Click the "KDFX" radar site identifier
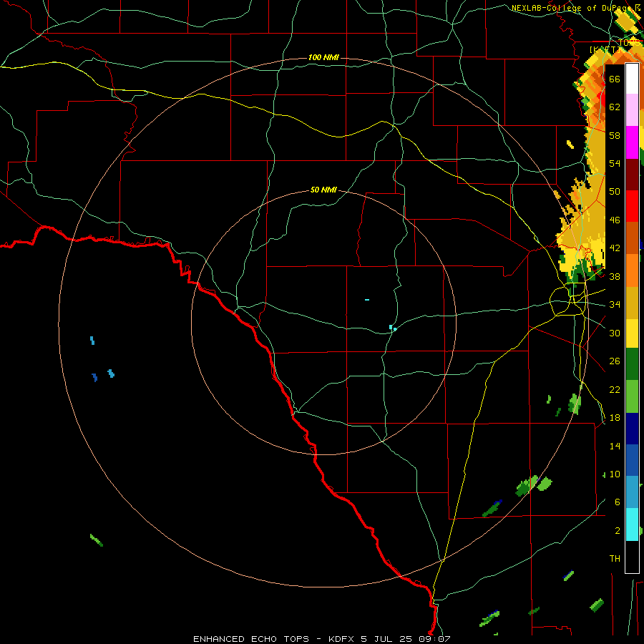644x644 pixels. coord(341,639)
